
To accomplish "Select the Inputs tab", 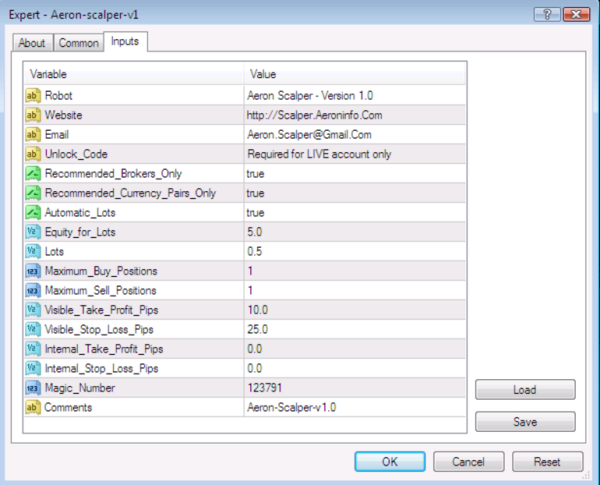I will point(125,41).
